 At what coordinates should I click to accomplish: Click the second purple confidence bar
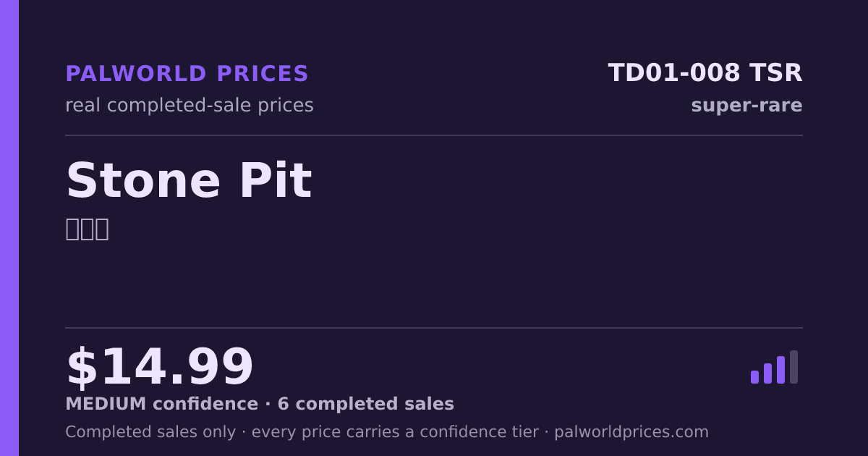[767, 373]
